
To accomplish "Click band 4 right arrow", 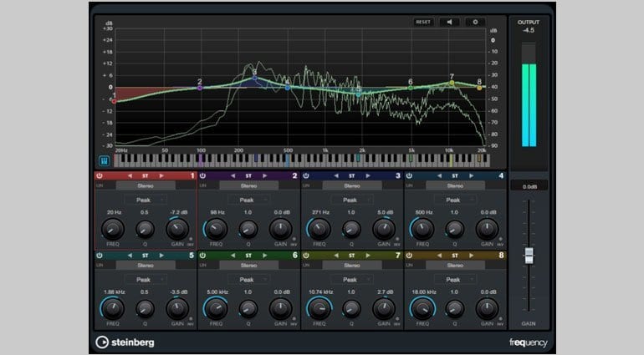I will tap(471, 175).
